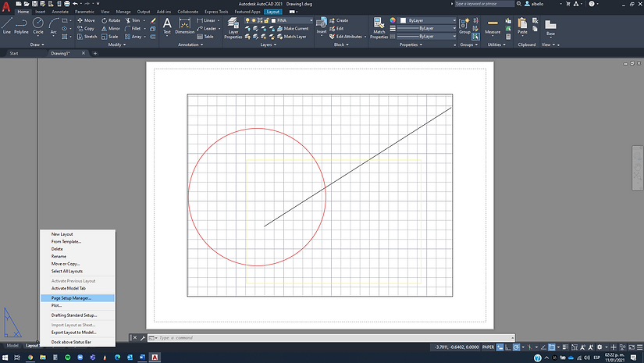This screenshot has width=644, height=363.
Task: Expand the Block panel
Action: coord(341,44)
